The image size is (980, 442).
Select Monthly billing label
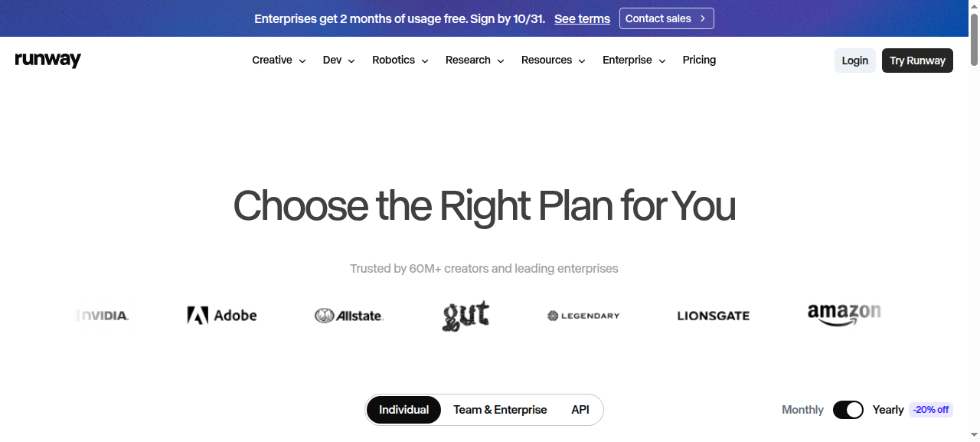click(802, 410)
